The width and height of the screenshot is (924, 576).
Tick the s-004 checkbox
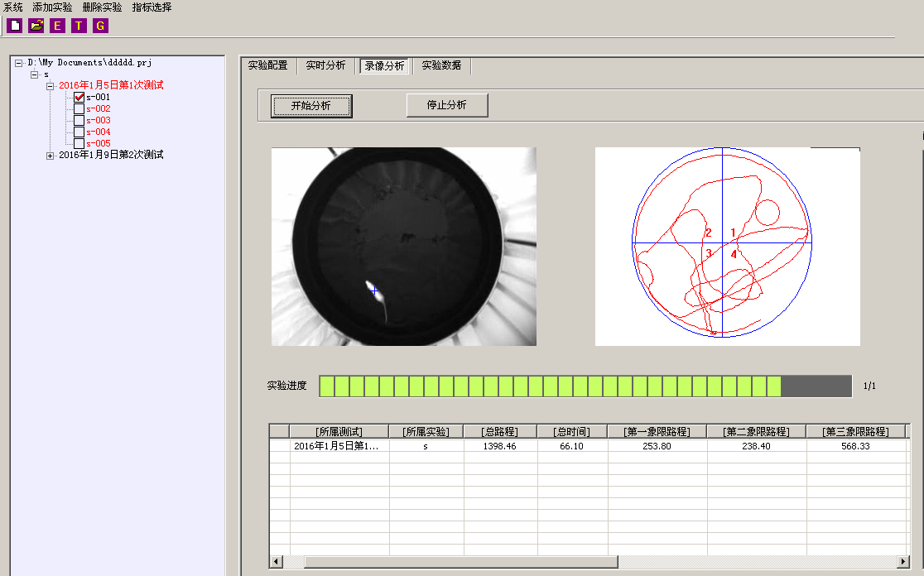[x=79, y=132]
